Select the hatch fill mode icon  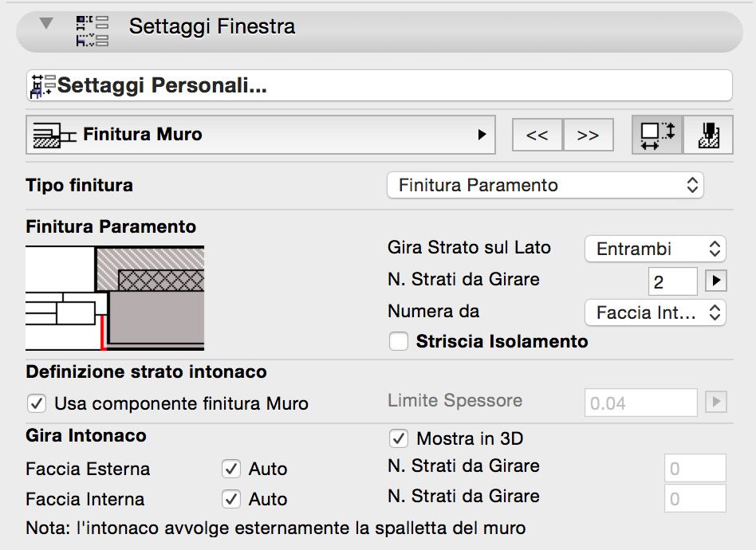coord(709,134)
